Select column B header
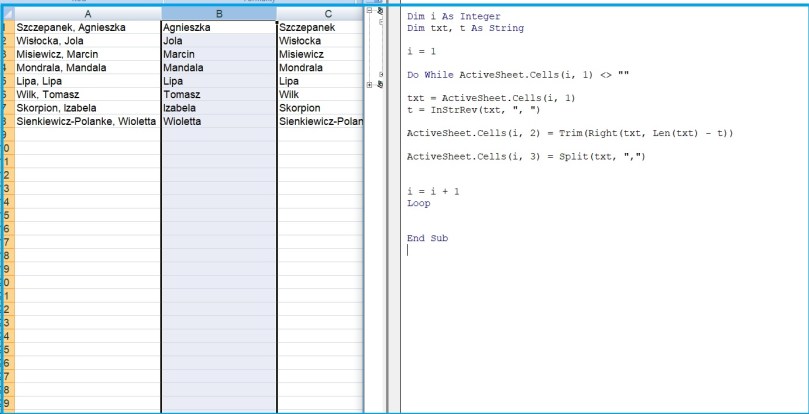The height and width of the screenshot is (414, 809). click(218, 14)
